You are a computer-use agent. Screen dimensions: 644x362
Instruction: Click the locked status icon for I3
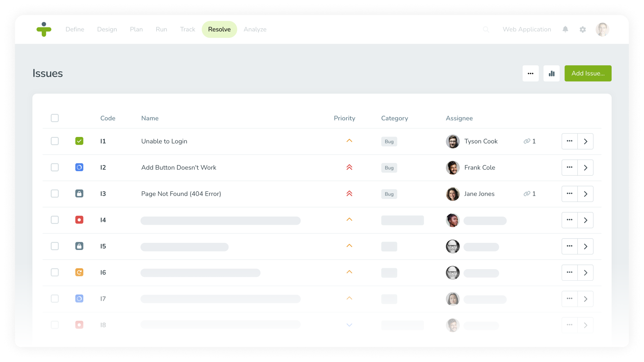tap(79, 194)
